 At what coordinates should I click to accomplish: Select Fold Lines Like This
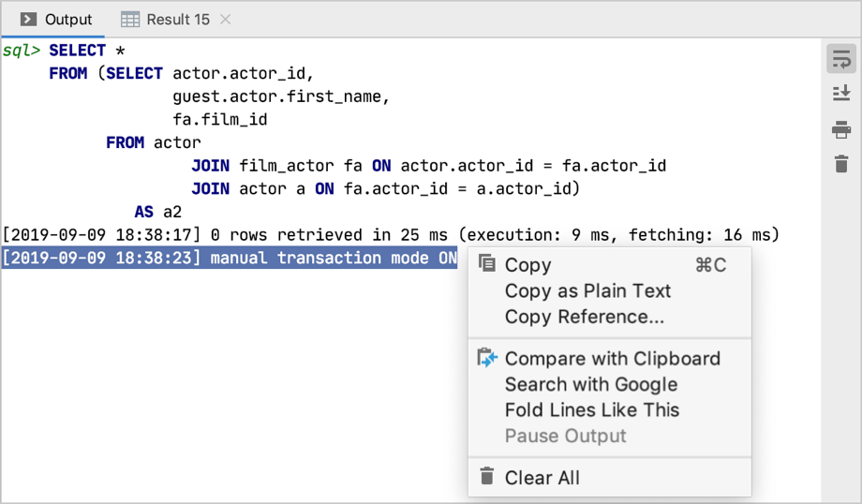[x=591, y=409]
